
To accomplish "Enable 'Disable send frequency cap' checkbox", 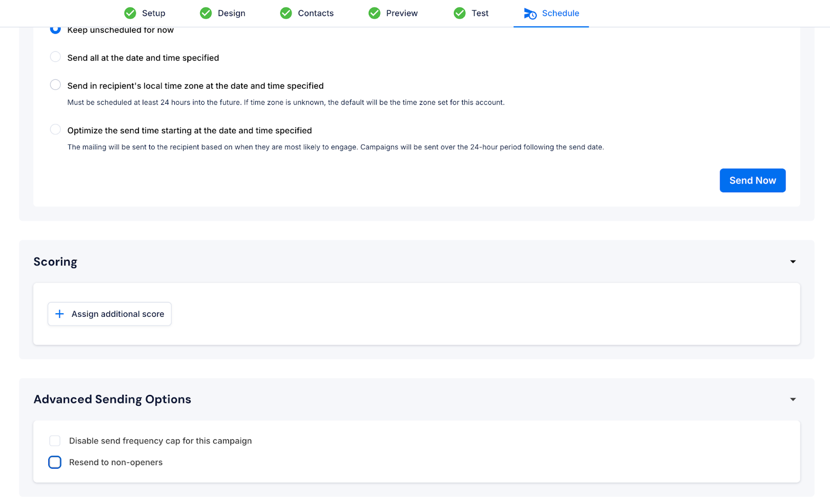I will click(x=55, y=441).
